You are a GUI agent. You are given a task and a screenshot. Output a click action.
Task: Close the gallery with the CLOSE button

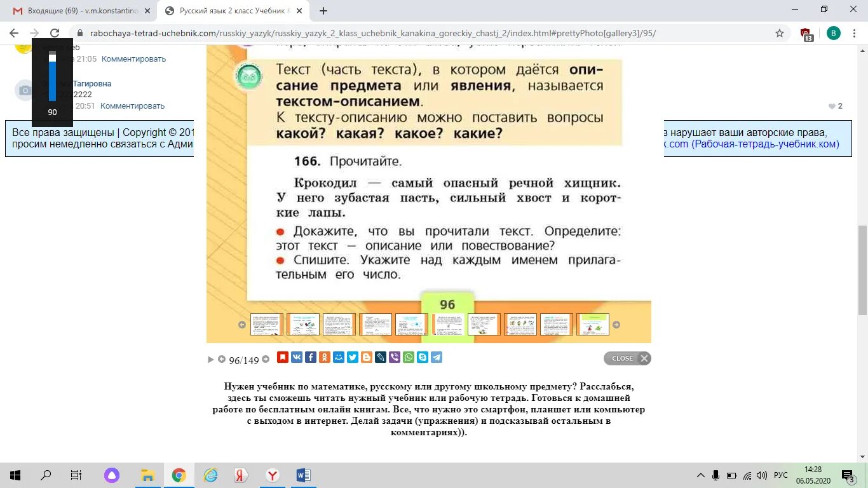click(x=627, y=358)
